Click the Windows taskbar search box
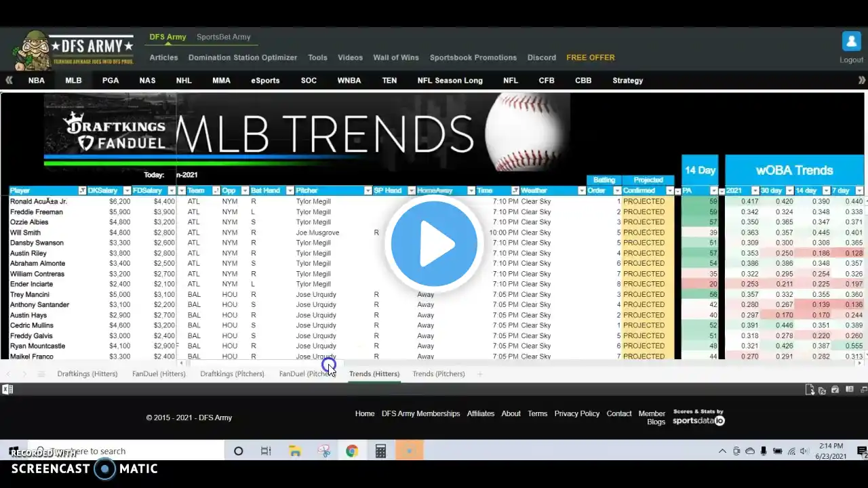The image size is (868, 488). click(125, 451)
